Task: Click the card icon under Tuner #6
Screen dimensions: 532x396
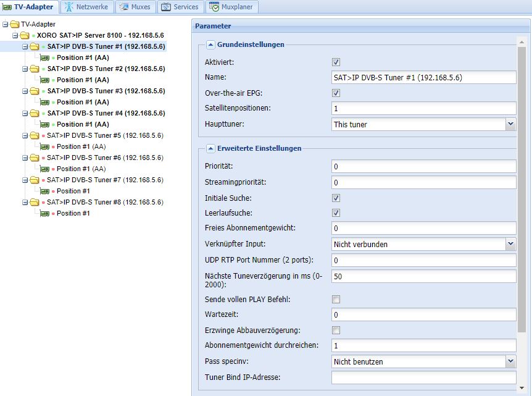Action: pyautogui.click(x=45, y=169)
